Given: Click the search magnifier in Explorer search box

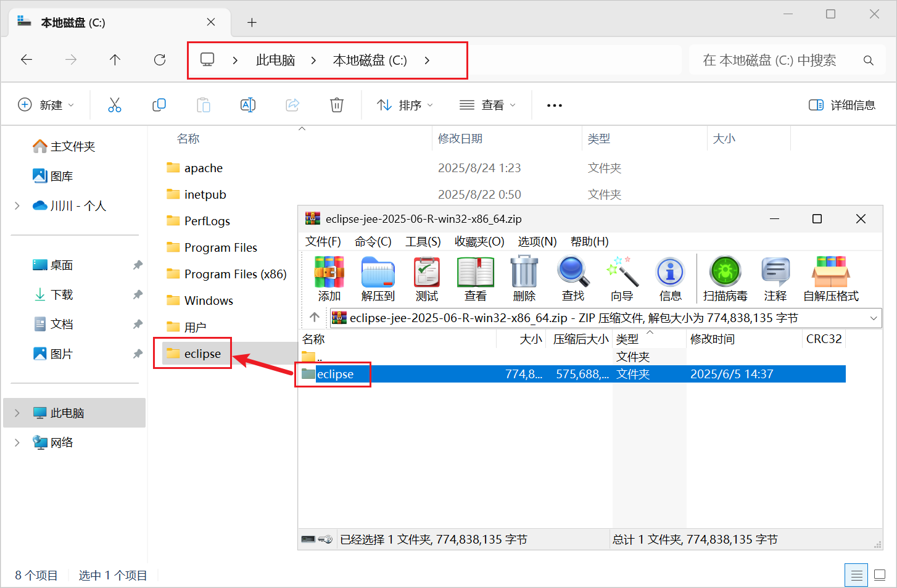Looking at the screenshot, I should click(869, 60).
